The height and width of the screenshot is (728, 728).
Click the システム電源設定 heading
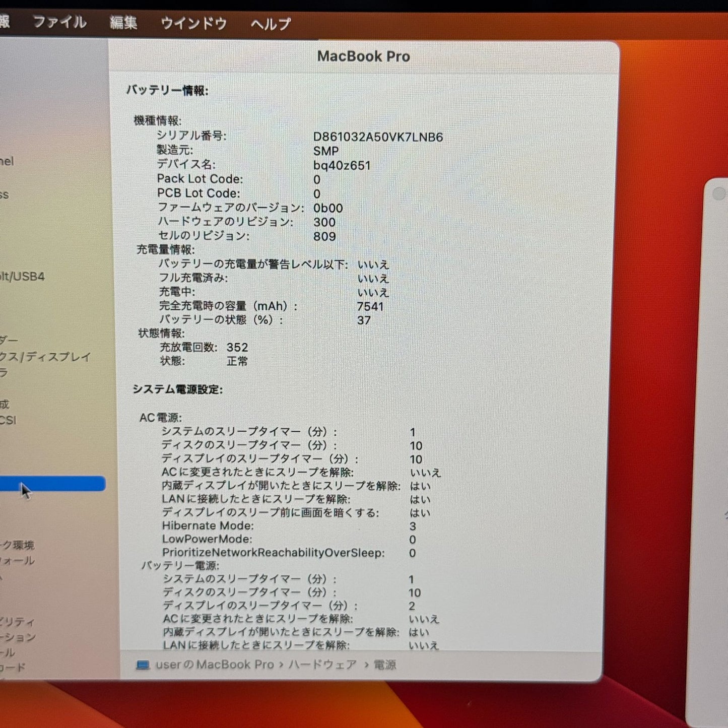[177, 389]
